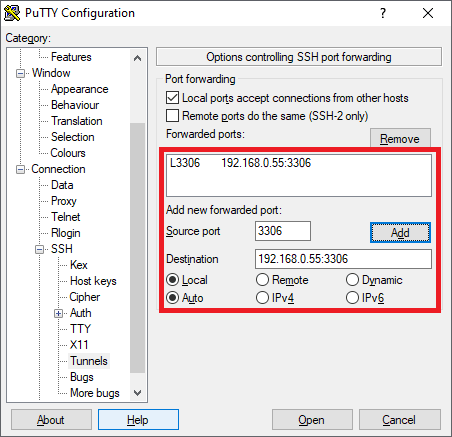Select the Remote radio button
Image resolution: width=452 pixels, height=437 pixels.
(262, 280)
